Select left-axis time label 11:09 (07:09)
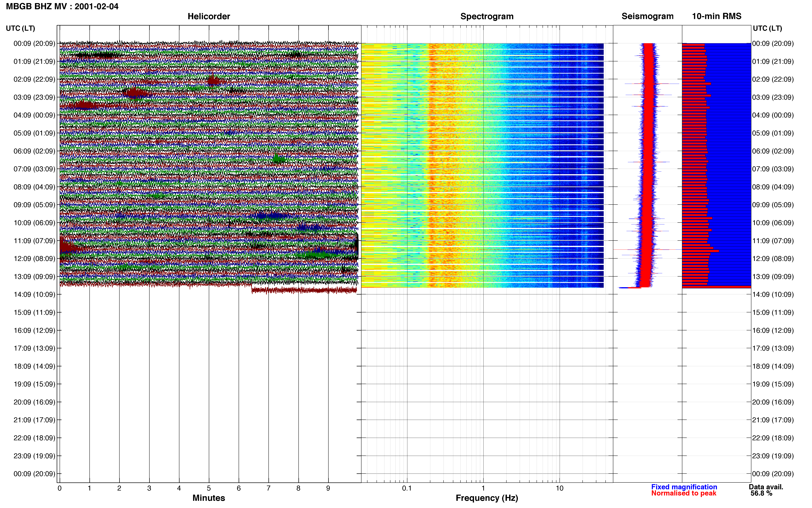Viewport: 812px width, 508px height. pos(34,241)
